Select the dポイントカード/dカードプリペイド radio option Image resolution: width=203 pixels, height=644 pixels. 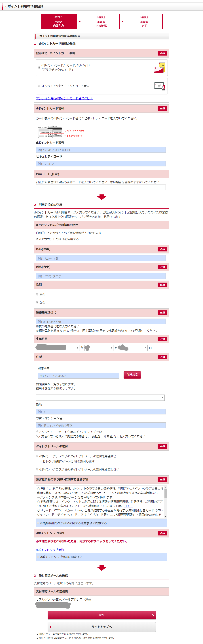(39, 67)
